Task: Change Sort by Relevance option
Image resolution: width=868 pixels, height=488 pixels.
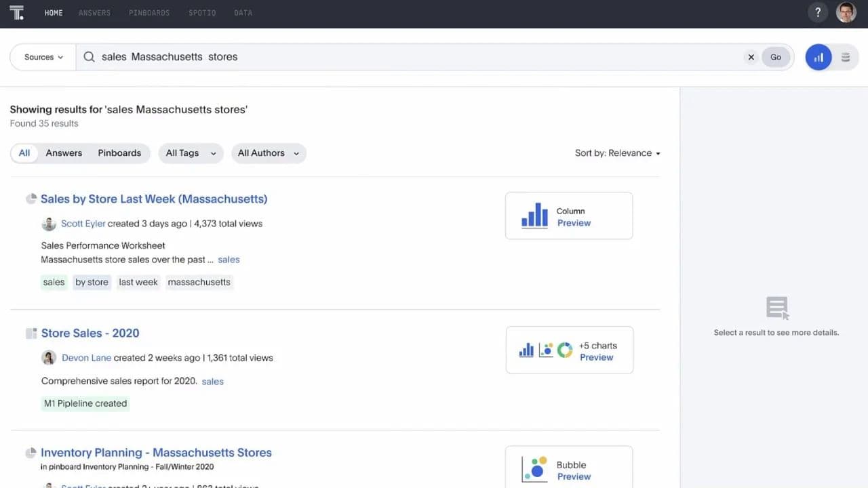Action: (617, 153)
